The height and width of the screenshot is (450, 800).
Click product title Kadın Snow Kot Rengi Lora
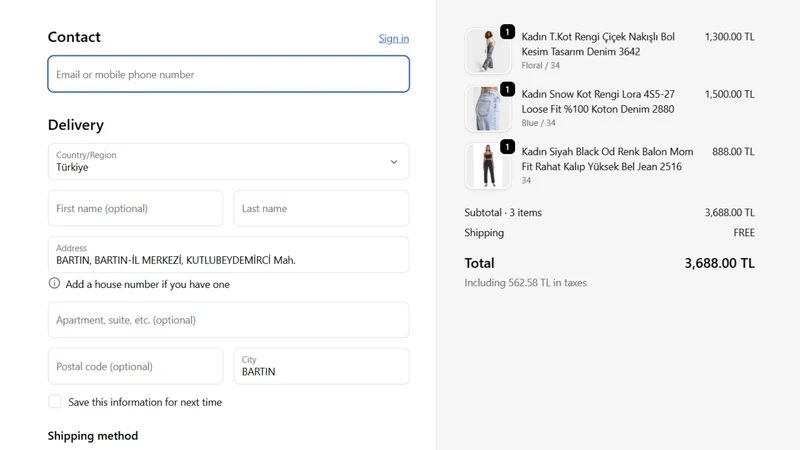(598, 102)
